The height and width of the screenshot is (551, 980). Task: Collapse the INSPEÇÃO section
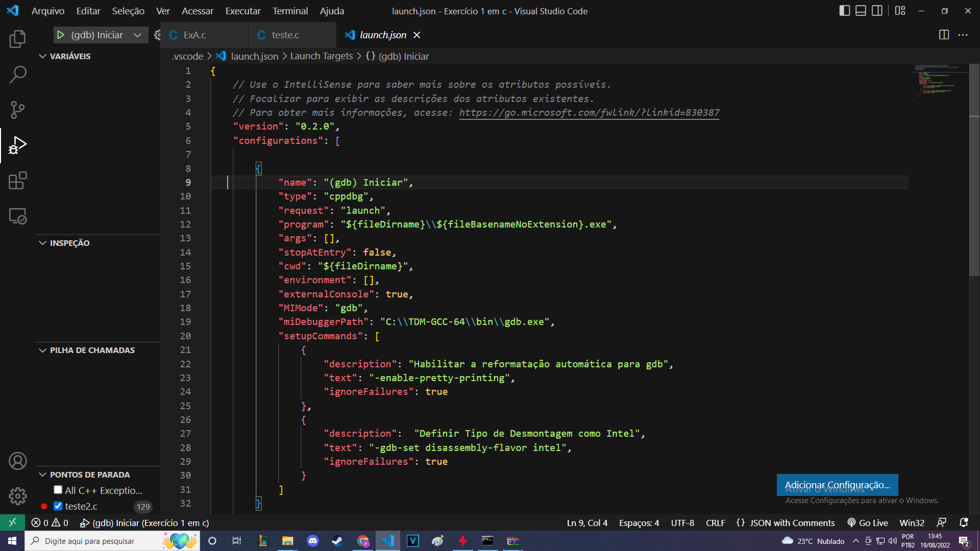[64, 243]
